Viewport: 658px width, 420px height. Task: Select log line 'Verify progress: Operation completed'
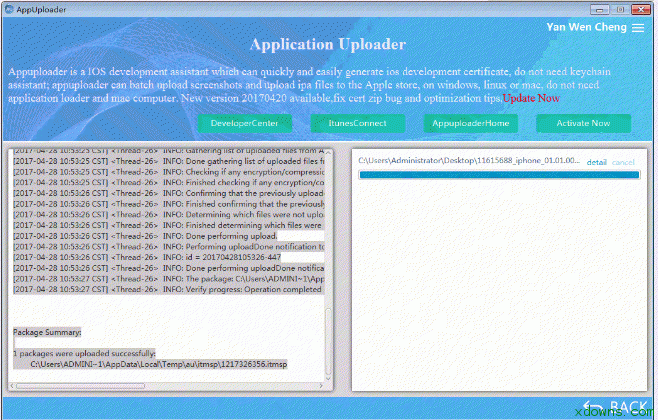tap(167, 289)
